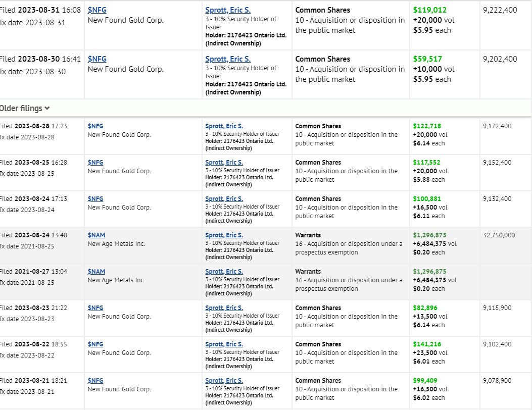
Task: Open Sprott, Eric S. link in 2023-08-23 row
Action: pyautogui.click(x=224, y=307)
